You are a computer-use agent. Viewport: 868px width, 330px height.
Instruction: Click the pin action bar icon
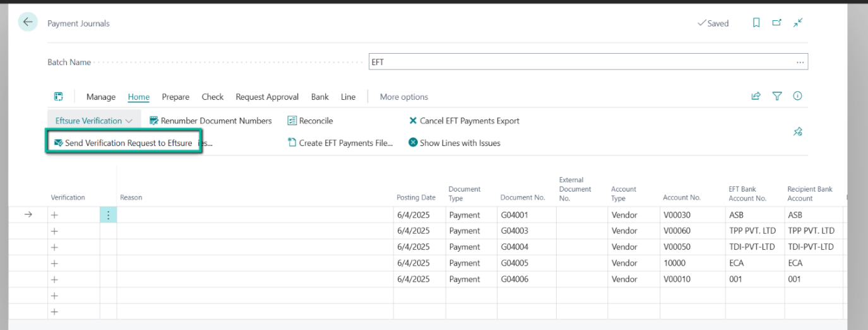[798, 131]
